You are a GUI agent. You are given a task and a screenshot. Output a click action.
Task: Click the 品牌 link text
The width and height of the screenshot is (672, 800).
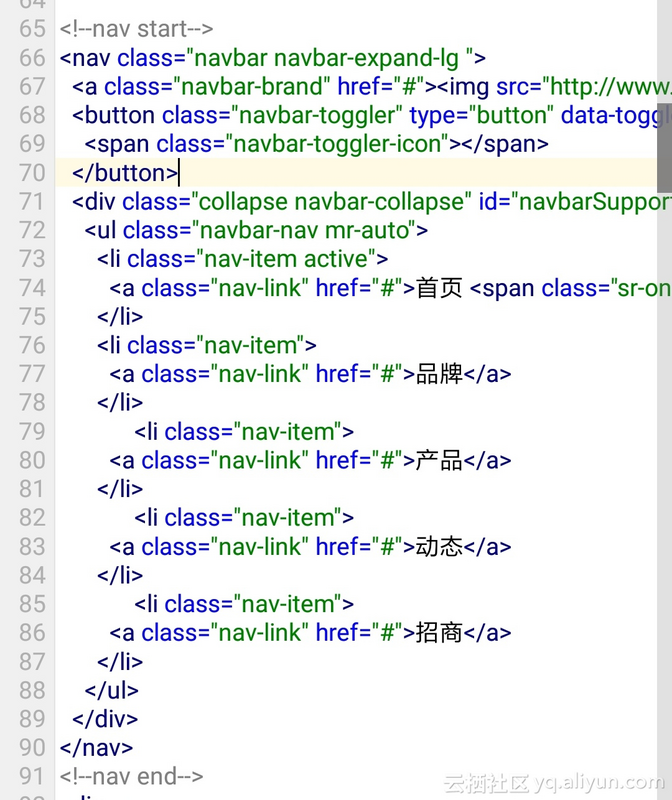click(x=439, y=374)
